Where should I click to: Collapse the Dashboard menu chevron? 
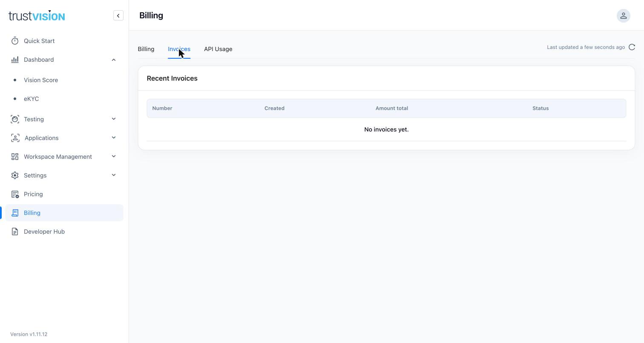(114, 60)
